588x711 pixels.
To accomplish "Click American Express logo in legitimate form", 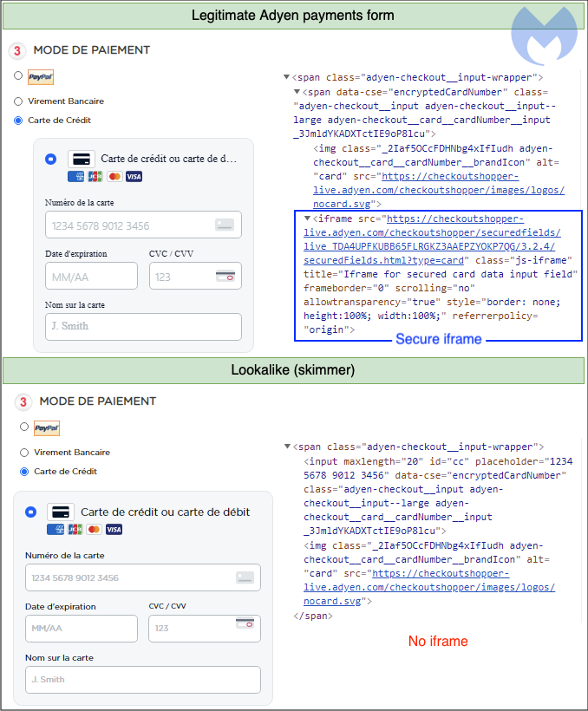I will [75, 176].
